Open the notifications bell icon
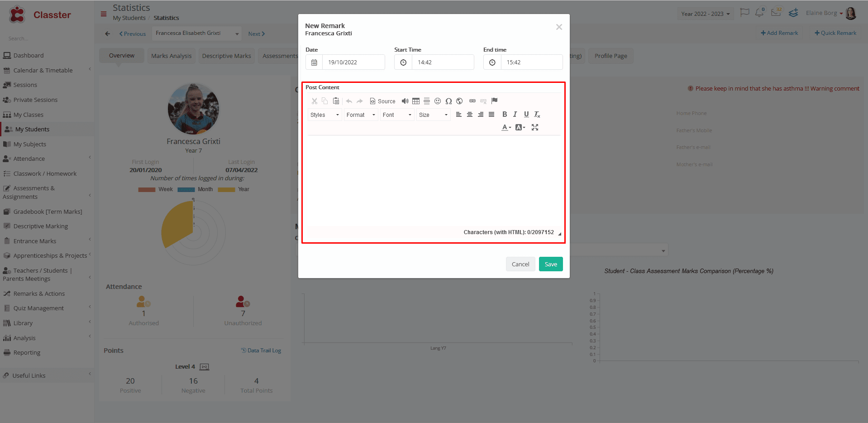Viewport: 868px width, 423px height. [759, 13]
